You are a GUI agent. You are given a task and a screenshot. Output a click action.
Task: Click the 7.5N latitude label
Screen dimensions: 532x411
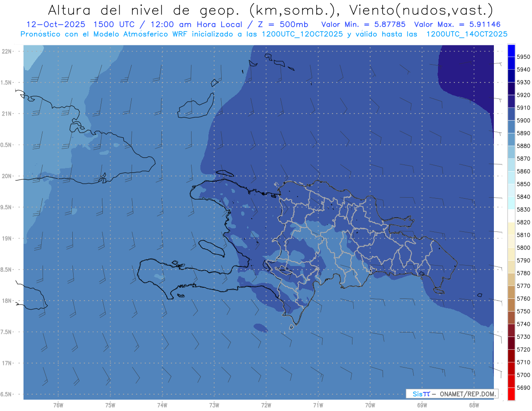tap(7, 332)
